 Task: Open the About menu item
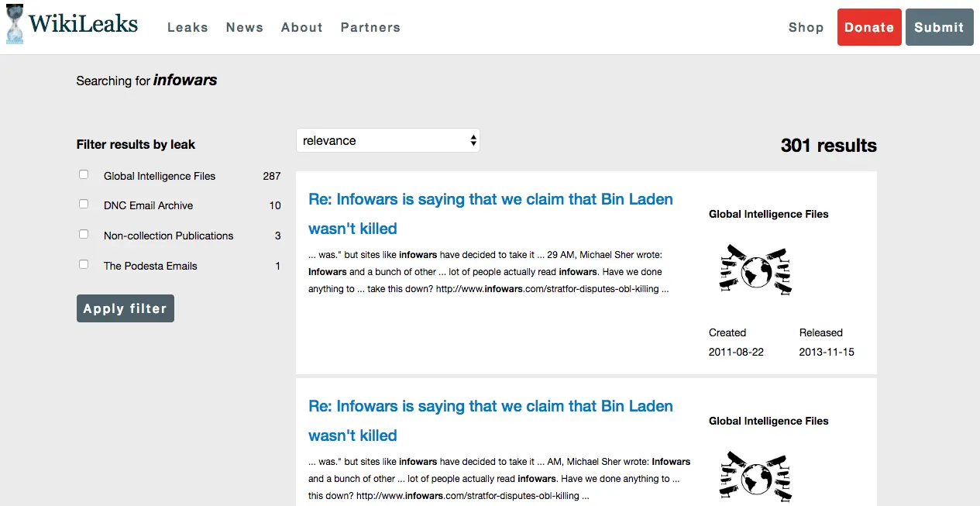(x=301, y=27)
